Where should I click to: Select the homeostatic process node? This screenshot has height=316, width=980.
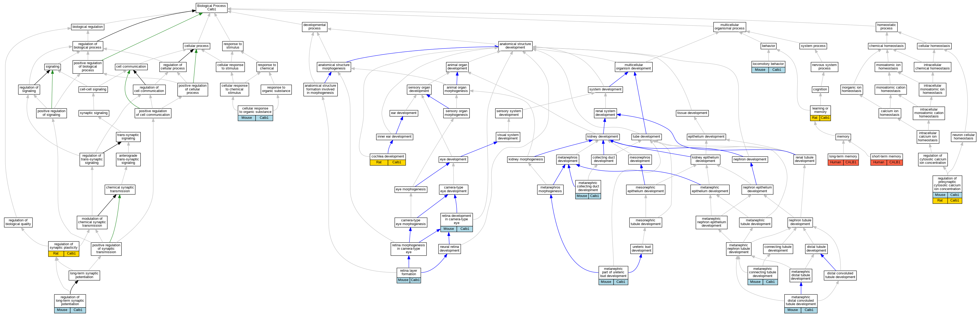(886, 27)
